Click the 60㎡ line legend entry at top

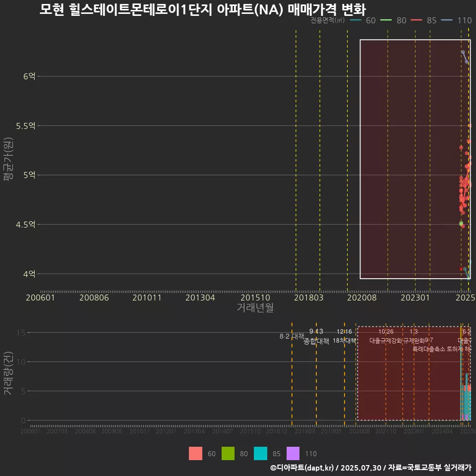pyautogui.click(x=363, y=20)
